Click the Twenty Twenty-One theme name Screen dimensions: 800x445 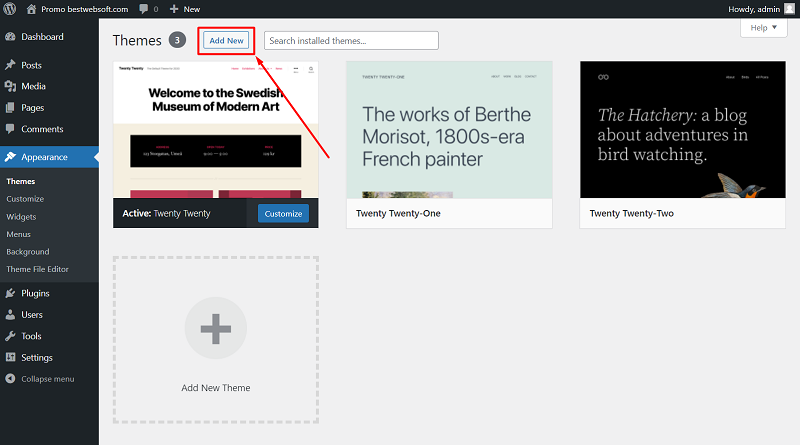pos(398,213)
